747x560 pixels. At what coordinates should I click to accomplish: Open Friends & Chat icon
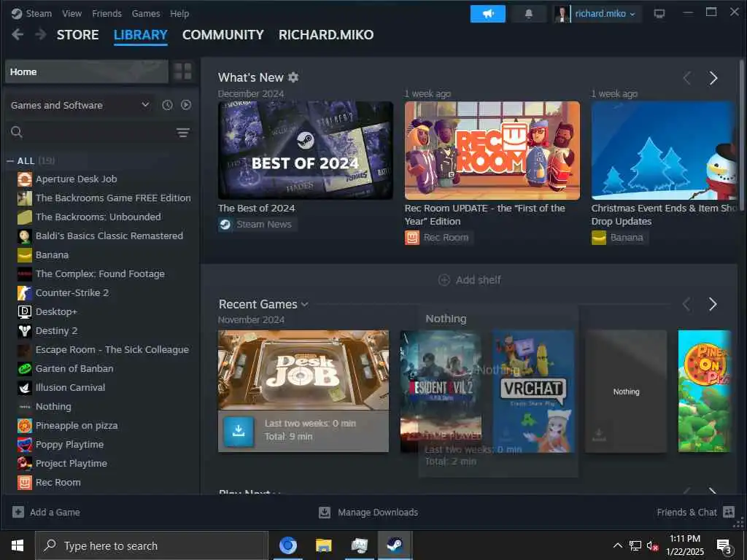coord(729,512)
